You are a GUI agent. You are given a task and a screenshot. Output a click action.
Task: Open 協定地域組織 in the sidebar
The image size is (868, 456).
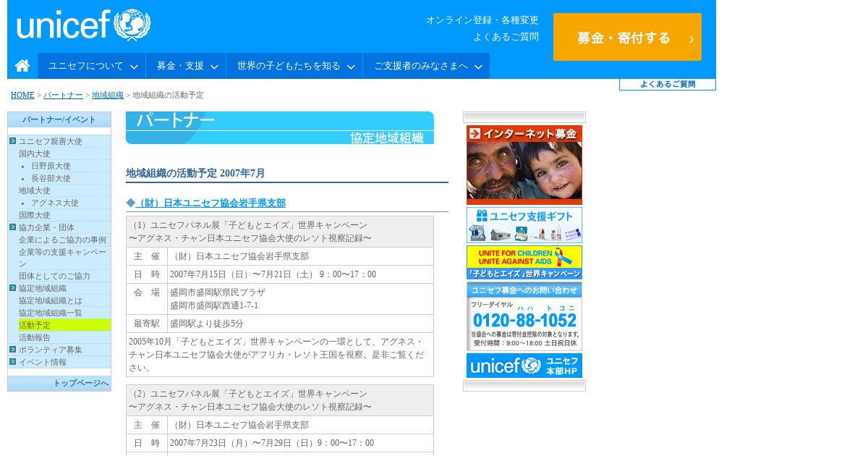click(43, 288)
